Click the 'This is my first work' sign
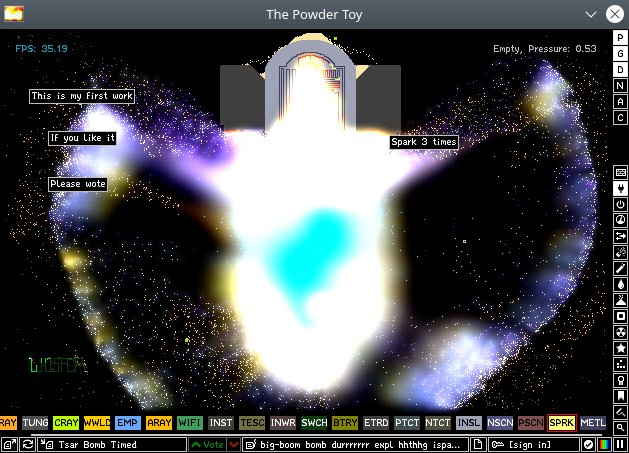 (82, 96)
